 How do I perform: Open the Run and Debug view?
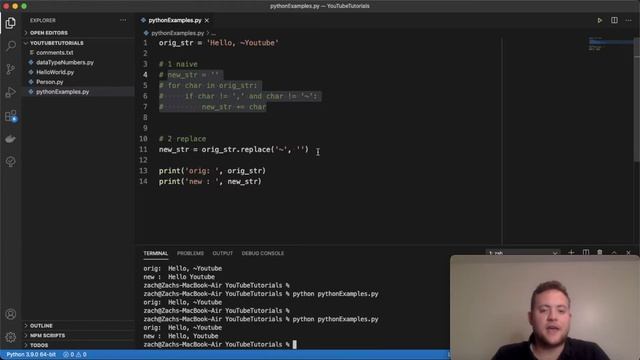pos(11,92)
